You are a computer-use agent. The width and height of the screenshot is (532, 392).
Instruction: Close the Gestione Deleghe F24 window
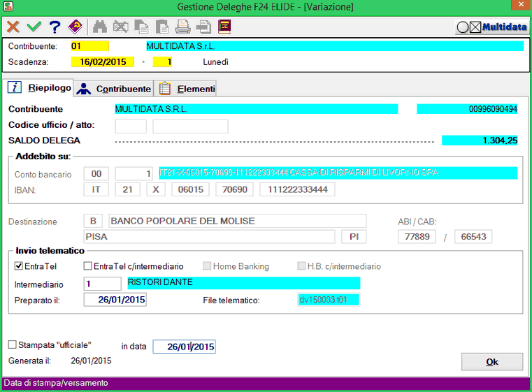tap(521, 5)
